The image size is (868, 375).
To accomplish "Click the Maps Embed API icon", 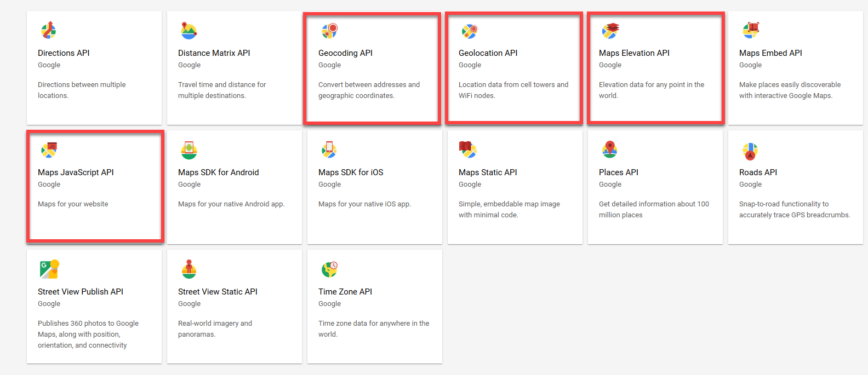I will tap(750, 31).
